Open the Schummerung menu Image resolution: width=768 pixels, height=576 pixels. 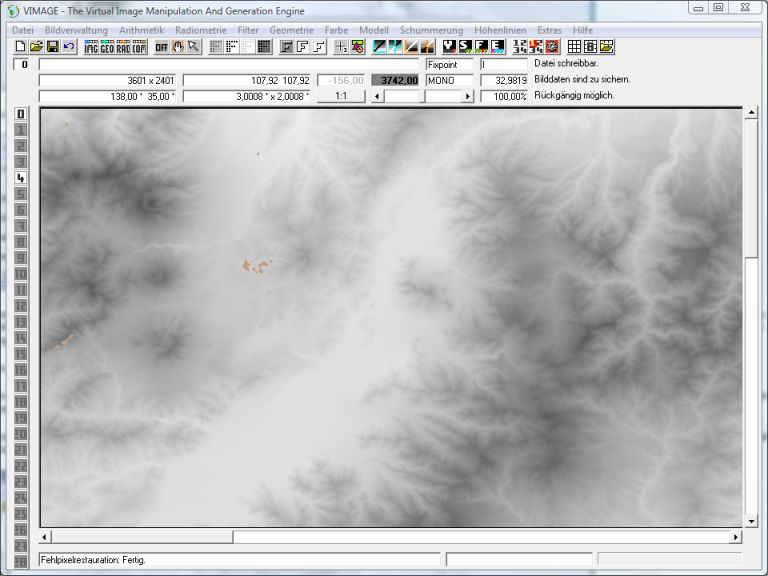pos(430,31)
